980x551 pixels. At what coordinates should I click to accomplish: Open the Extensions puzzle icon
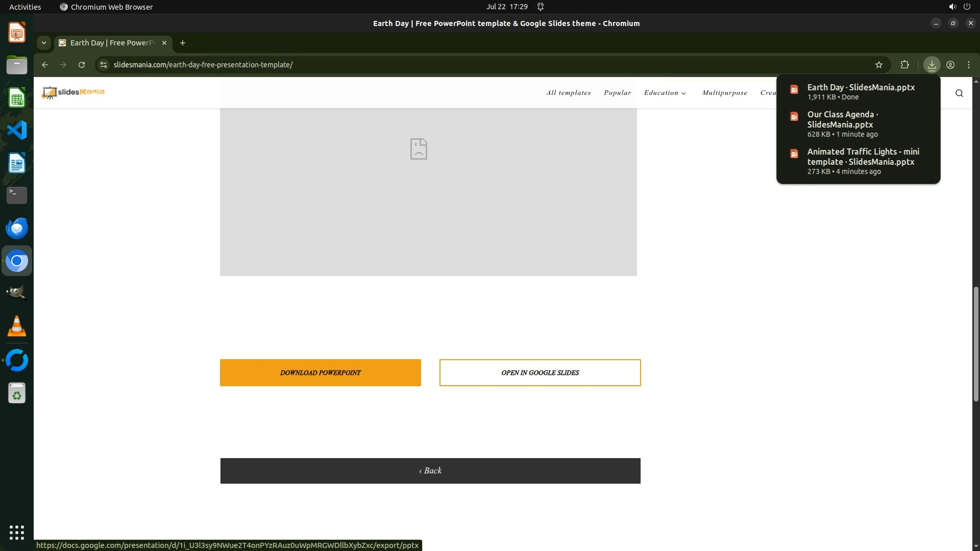click(x=904, y=65)
